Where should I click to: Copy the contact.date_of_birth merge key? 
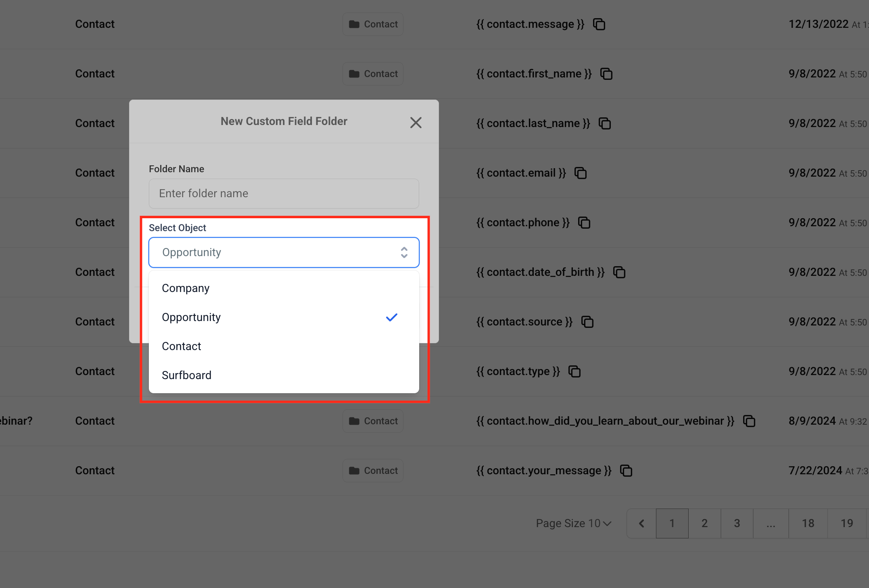(x=619, y=272)
